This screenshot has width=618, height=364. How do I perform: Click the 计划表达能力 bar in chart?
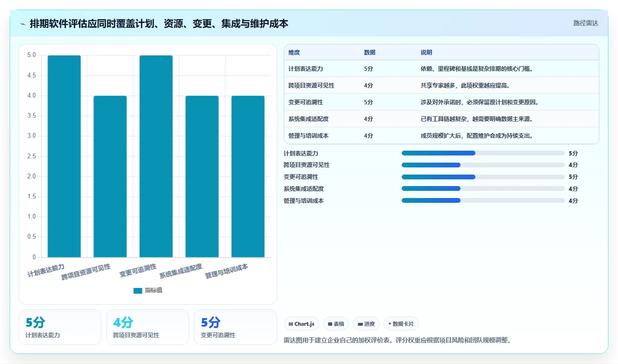64,156
